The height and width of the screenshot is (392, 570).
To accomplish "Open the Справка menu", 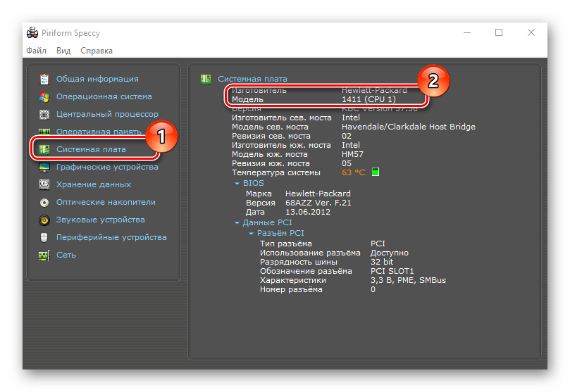I will click(x=97, y=51).
